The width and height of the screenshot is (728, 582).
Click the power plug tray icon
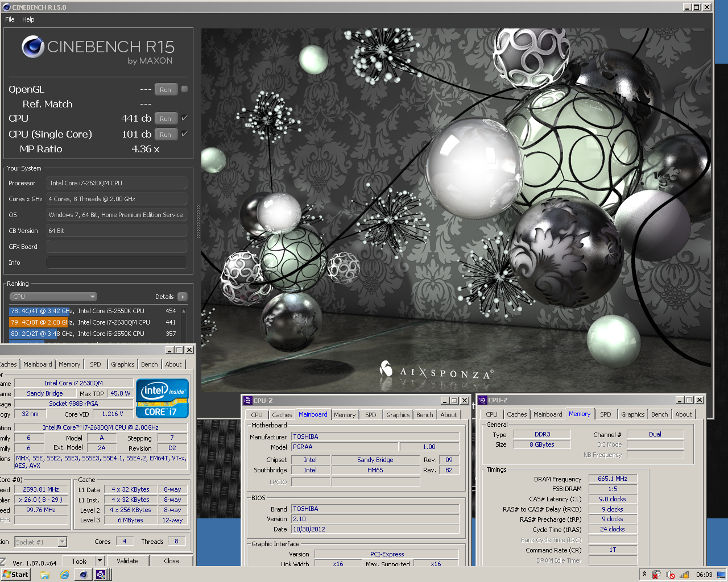656,575
